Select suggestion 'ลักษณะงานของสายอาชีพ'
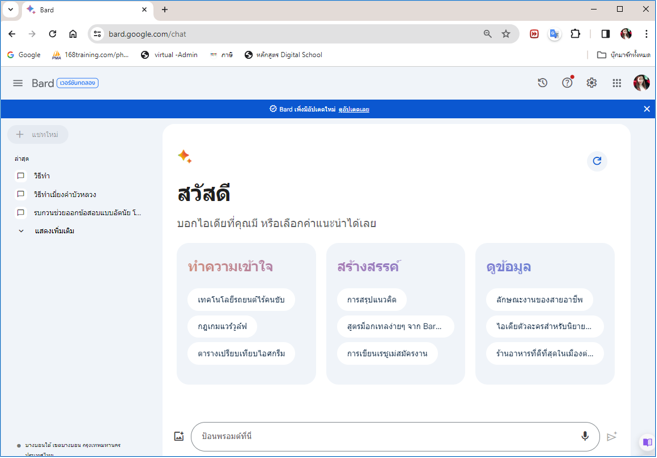 coord(539,300)
